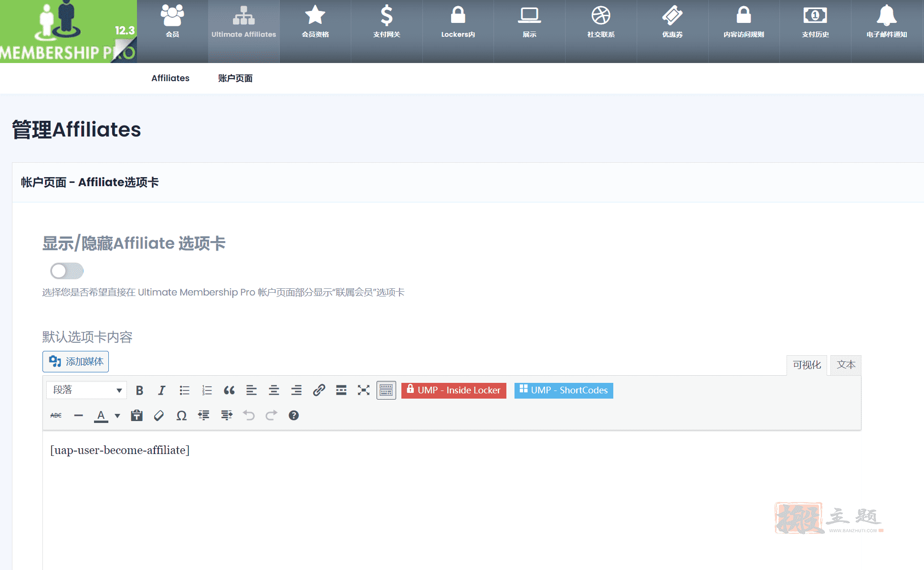Insert or edit a link
924x570 pixels.
point(319,391)
